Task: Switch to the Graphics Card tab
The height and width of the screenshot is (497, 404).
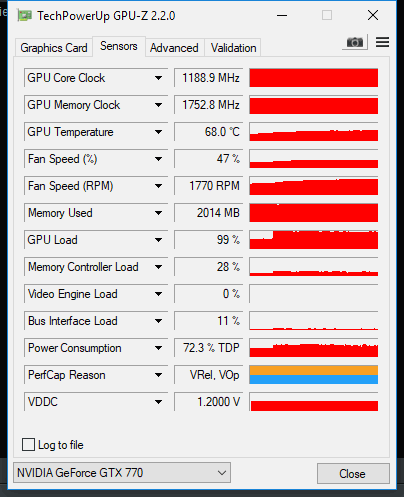Action: (x=54, y=48)
